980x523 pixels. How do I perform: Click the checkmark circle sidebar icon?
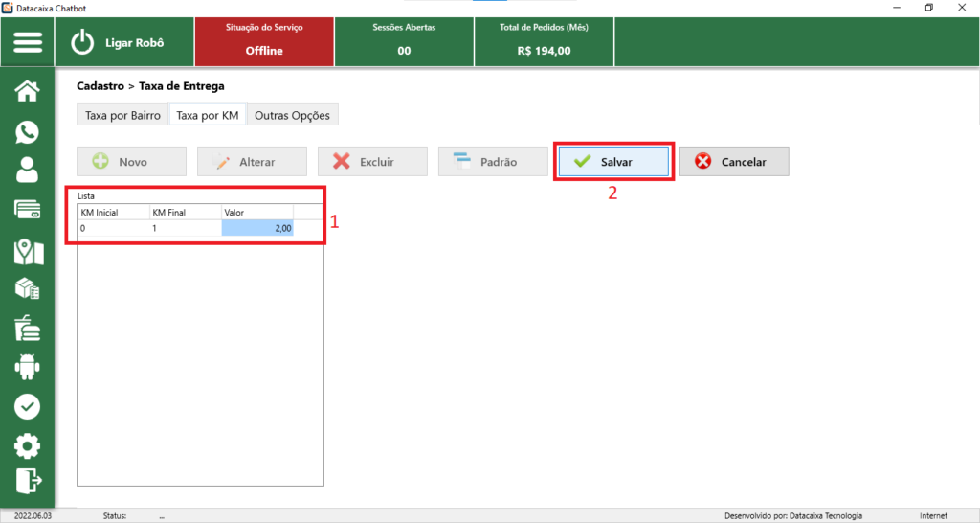pos(28,406)
